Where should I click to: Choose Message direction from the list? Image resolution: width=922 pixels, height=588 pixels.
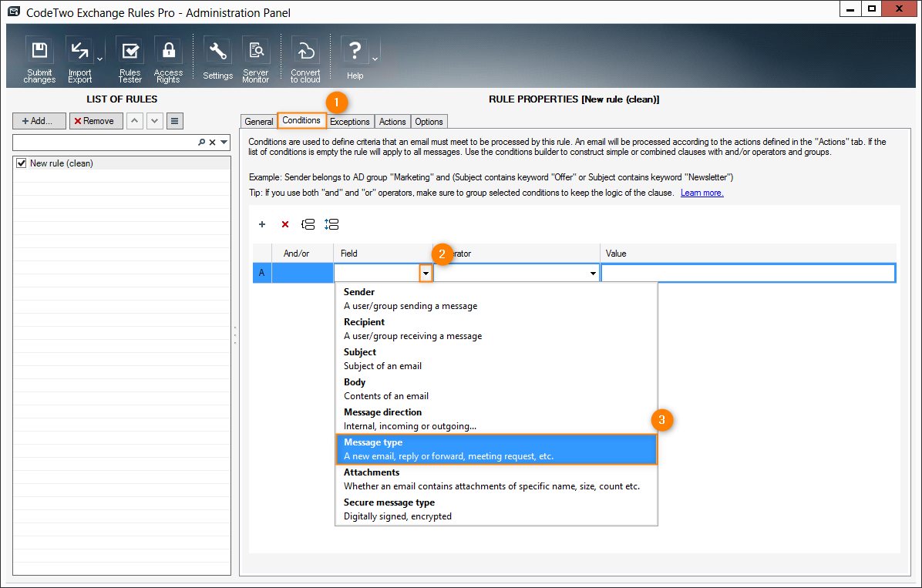[496, 419]
